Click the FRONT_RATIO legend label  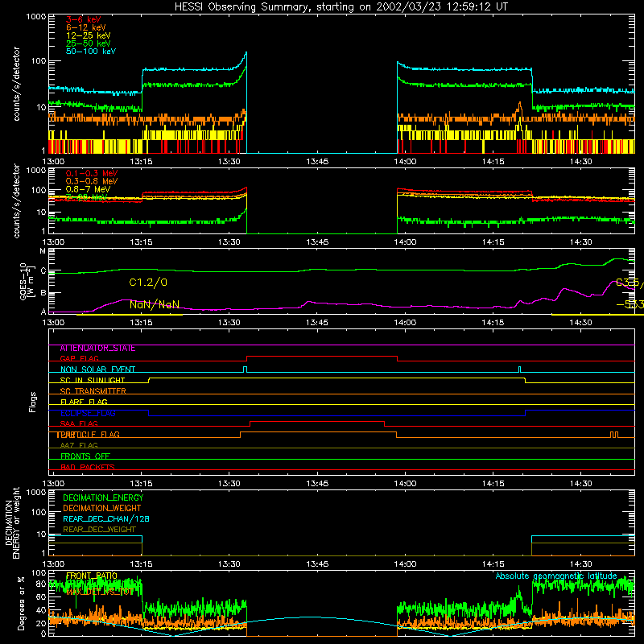tap(92, 576)
